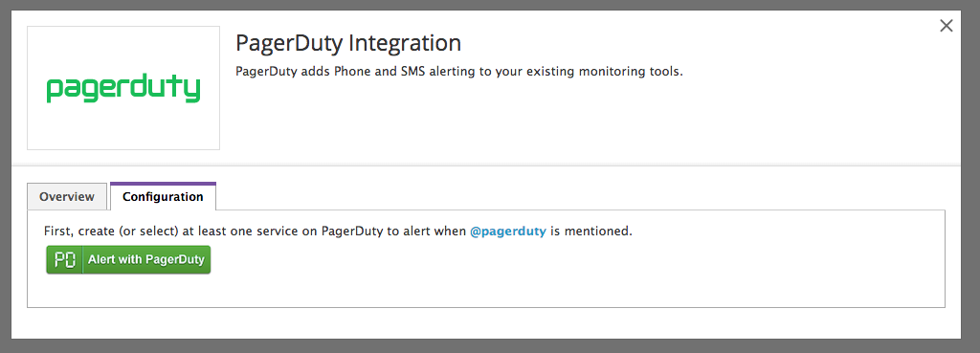Close the PagerDuty Integration dialog
Screen dimensions: 980x353
[x=947, y=26]
